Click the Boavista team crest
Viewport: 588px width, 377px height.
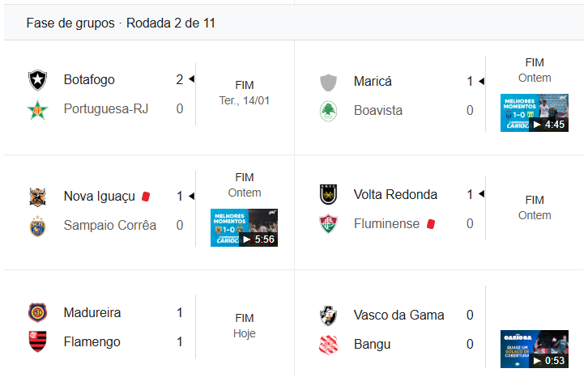click(328, 111)
